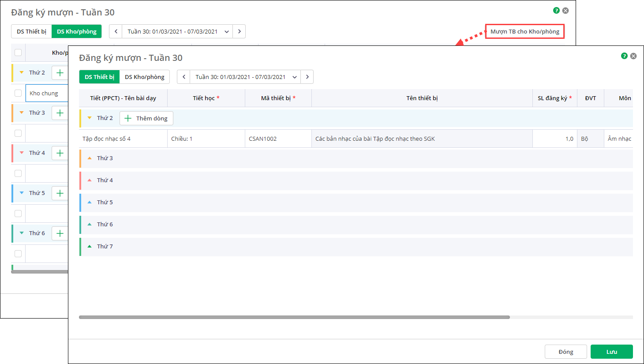Switch to DS Thiết bị tab in back window
Image resolution: width=644 pixels, height=364 pixels.
31,31
